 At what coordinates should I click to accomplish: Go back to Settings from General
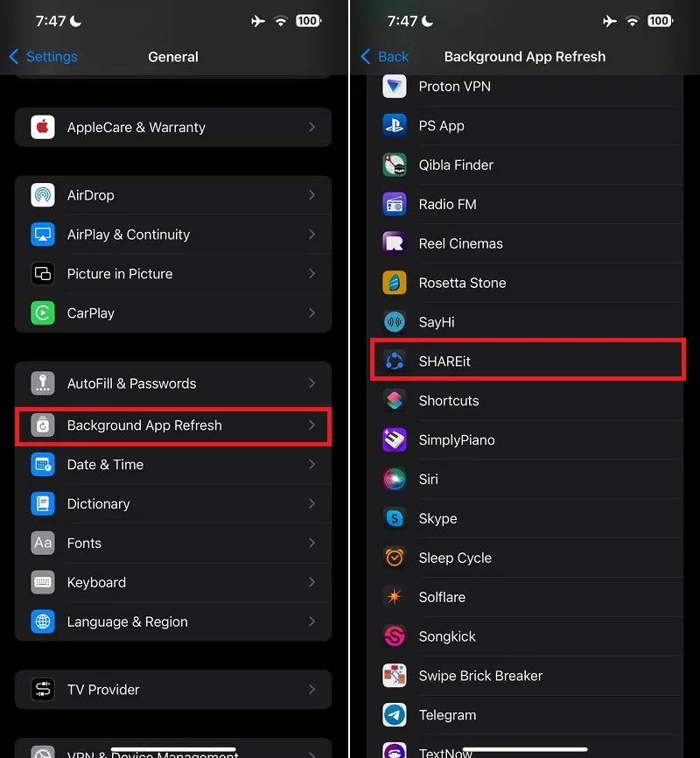tap(43, 57)
